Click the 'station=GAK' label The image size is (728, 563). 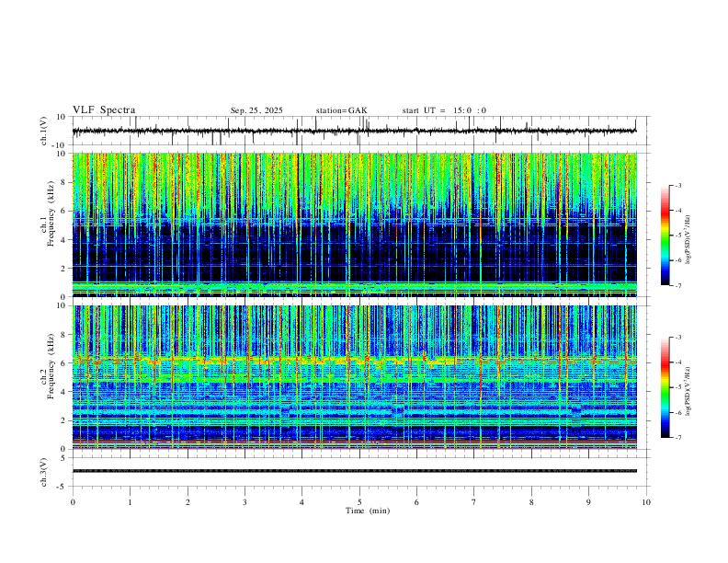point(341,110)
